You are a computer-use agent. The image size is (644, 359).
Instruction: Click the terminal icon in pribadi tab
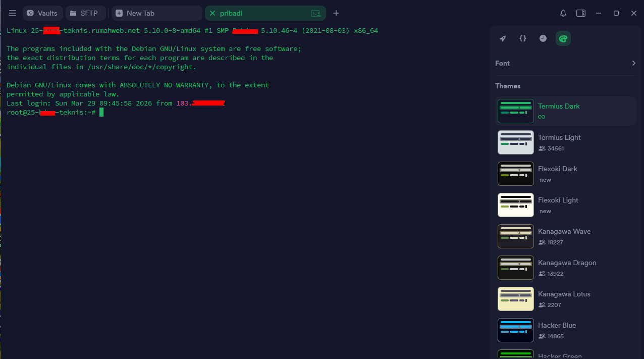pos(315,13)
